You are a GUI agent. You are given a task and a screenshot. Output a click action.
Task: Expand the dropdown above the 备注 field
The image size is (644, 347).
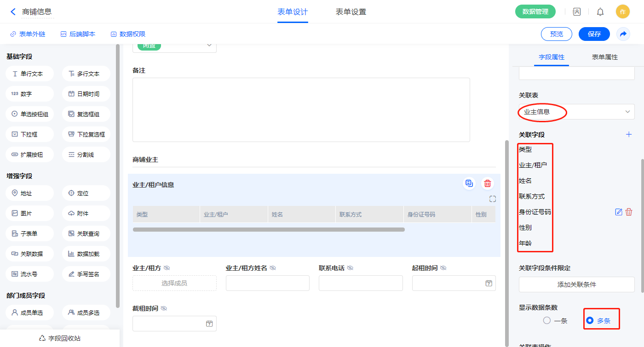click(x=209, y=45)
